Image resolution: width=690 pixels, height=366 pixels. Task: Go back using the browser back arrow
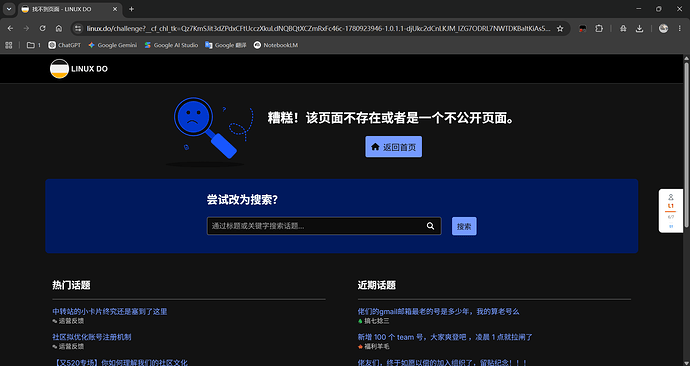[10, 29]
